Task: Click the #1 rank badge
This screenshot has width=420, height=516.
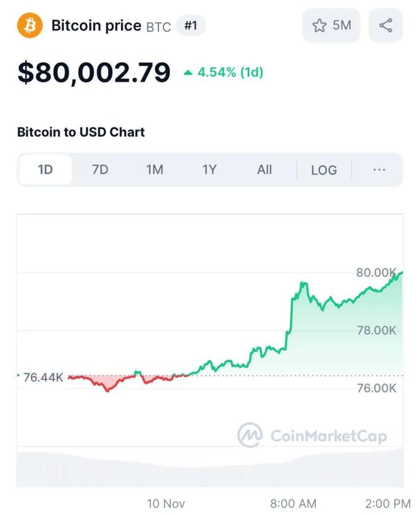Action: (x=191, y=25)
